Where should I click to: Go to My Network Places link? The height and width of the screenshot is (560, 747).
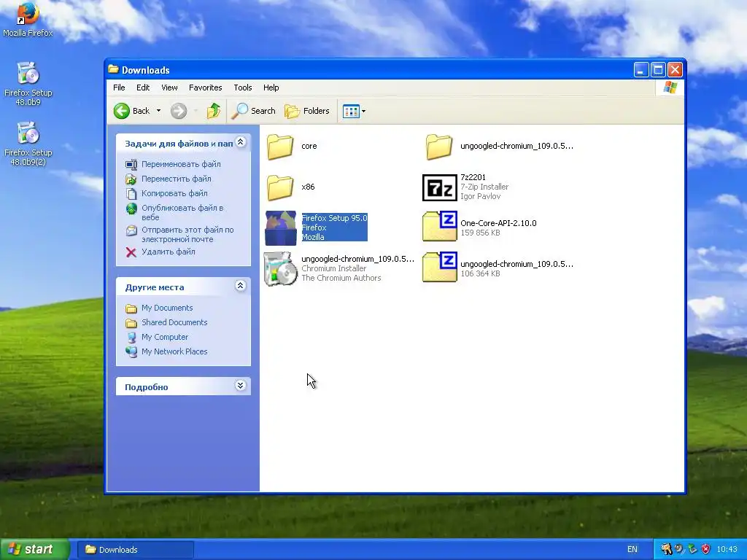(x=174, y=351)
